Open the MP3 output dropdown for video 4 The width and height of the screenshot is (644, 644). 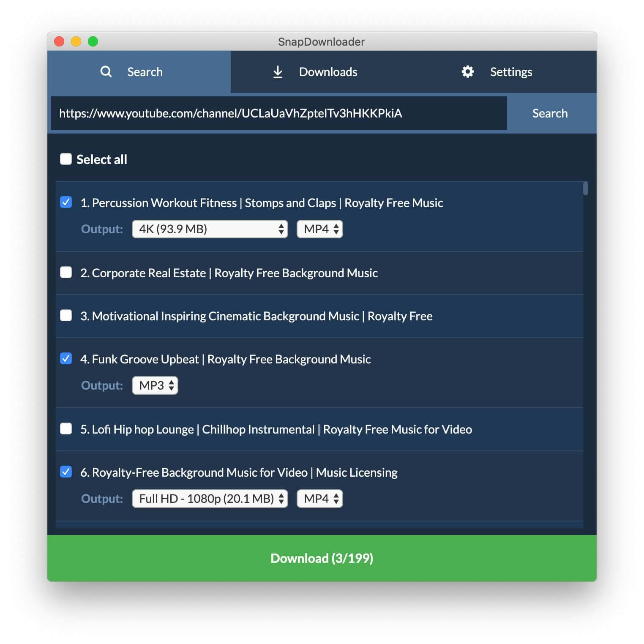pyautogui.click(x=155, y=385)
